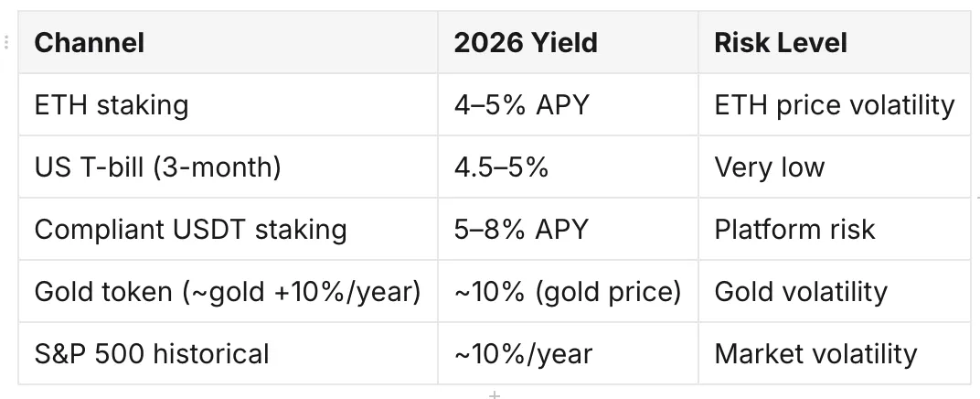Click the plus icon below the table
Viewport: 980px width, 399px height.
[x=495, y=394]
